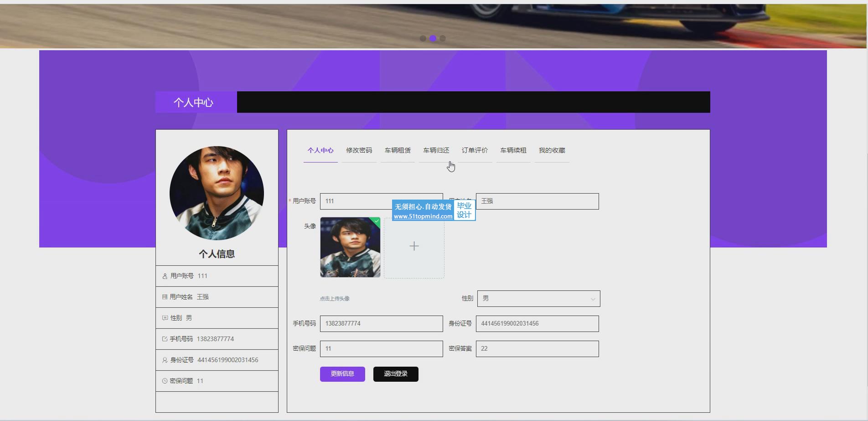This screenshot has height=421, width=868.
Task: Focus the 用户姓名 field containing 王强
Action: click(537, 201)
